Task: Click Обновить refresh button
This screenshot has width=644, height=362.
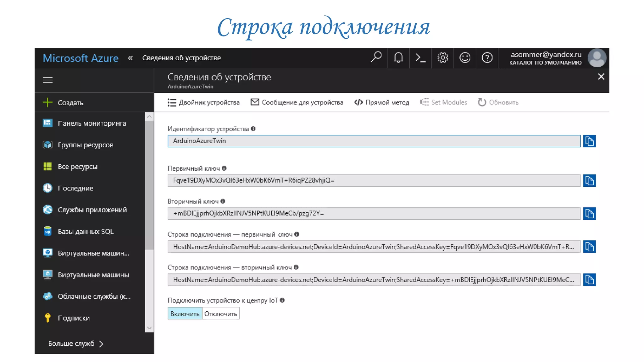Action: point(498,102)
